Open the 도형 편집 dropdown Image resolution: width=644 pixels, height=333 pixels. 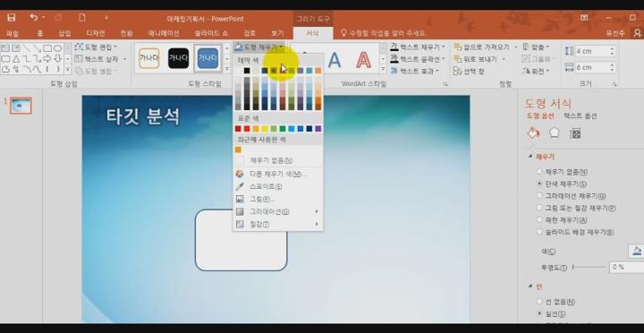point(96,47)
